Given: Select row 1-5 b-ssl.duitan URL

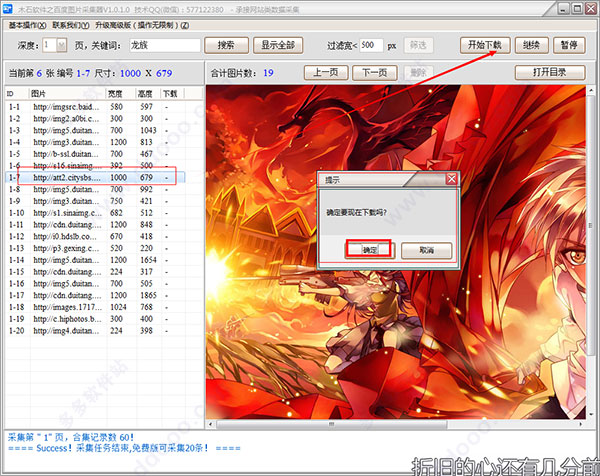Looking at the screenshot, I should tap(95, 154).
